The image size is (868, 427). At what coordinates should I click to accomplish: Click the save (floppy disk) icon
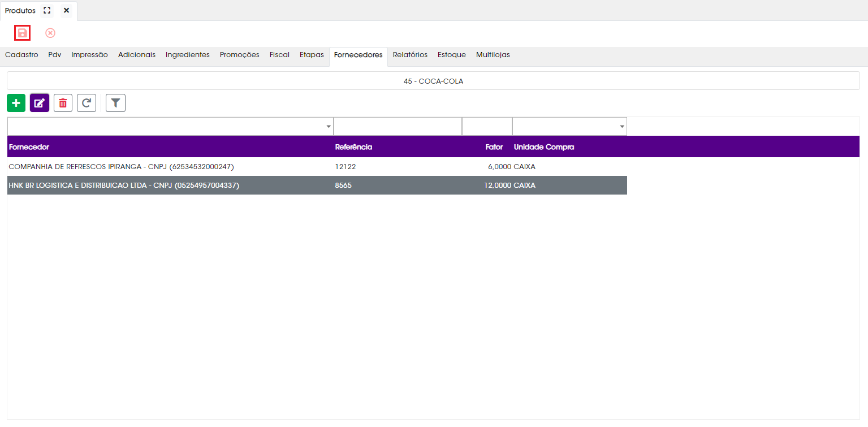tap(22, 33)
